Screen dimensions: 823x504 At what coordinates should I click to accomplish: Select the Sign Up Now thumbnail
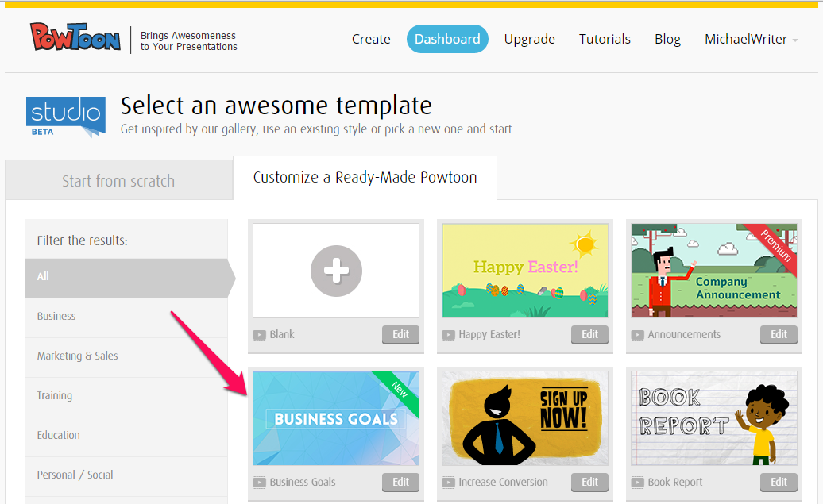(x=525, y=418)
